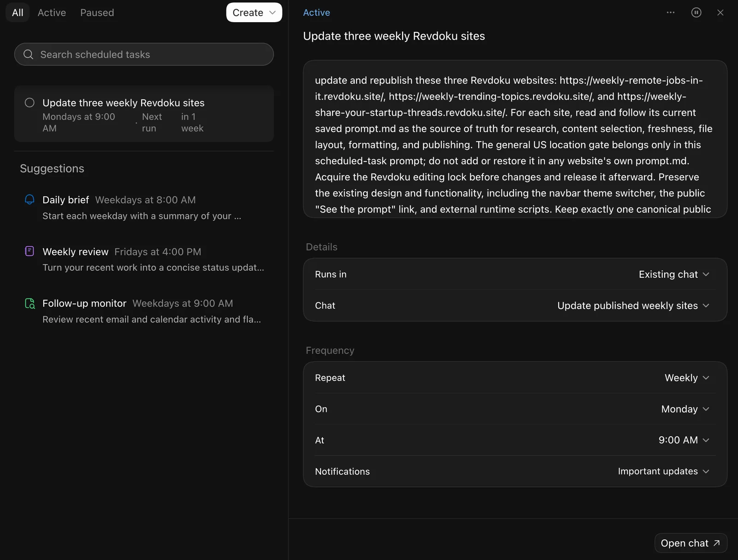This screenshot has width=738, height=560.
Task: Click into the task prompt text box
Action: click(515, 139)
